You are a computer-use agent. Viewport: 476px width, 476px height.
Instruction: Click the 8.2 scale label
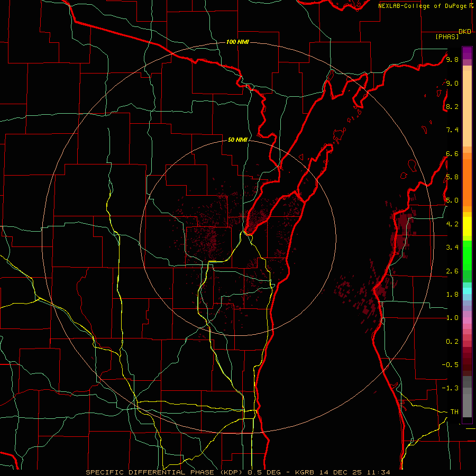point(452,106)
